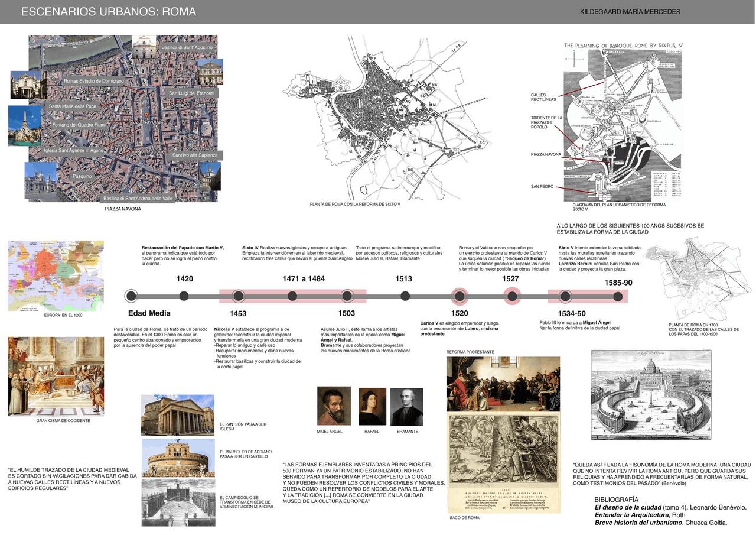This screenshot has height=535, width=756.
Task: Click the 1527 timeline marker dot
Action: click(x=511, y=296)
